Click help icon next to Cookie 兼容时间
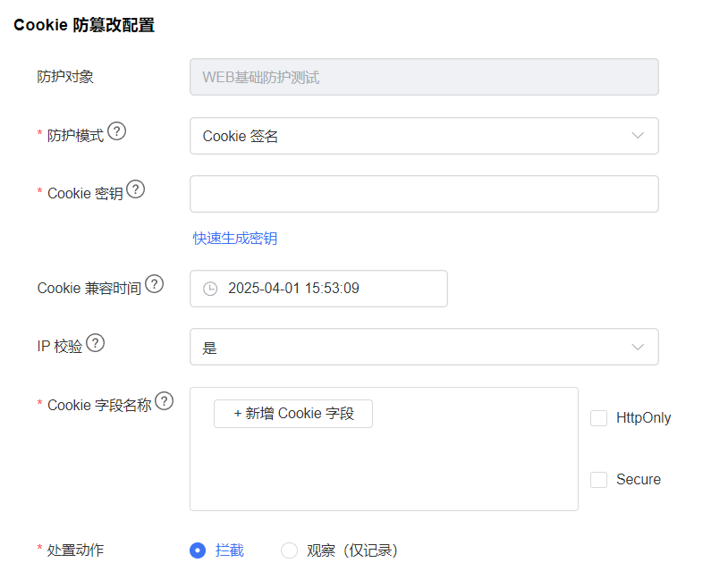Viewport: 711px width, 588px height. pos(154,284)
